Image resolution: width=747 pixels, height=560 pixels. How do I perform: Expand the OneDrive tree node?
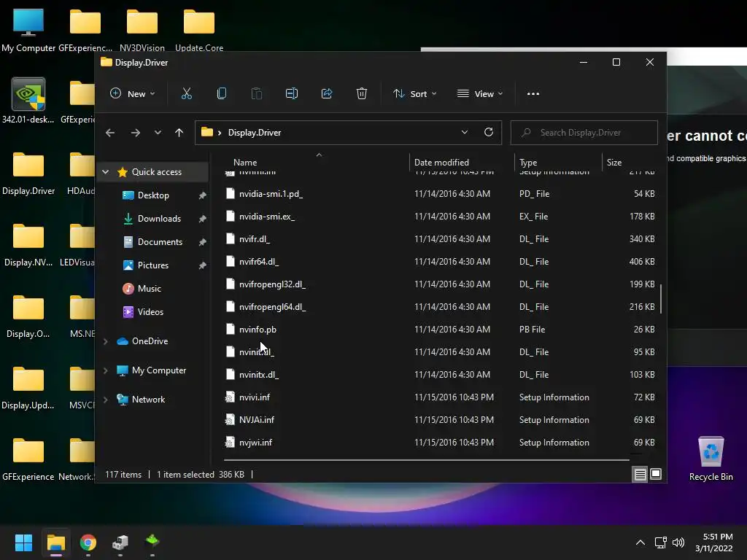pos(106,341)
